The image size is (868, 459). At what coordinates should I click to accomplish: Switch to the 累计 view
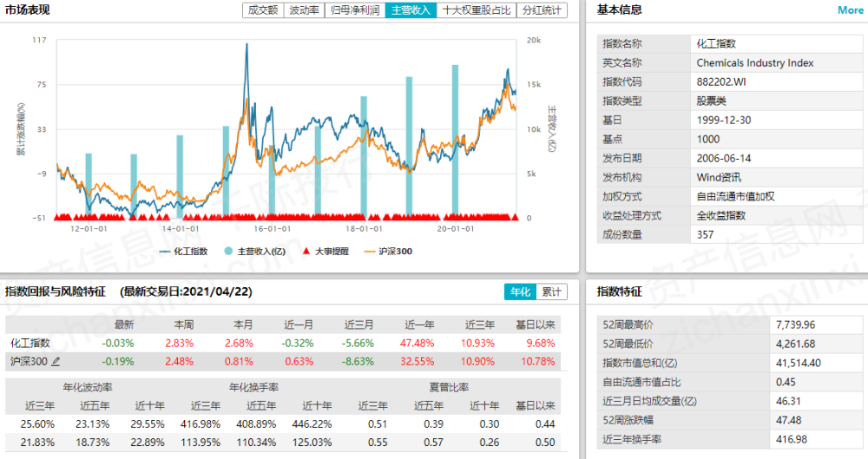click(550, 292)
